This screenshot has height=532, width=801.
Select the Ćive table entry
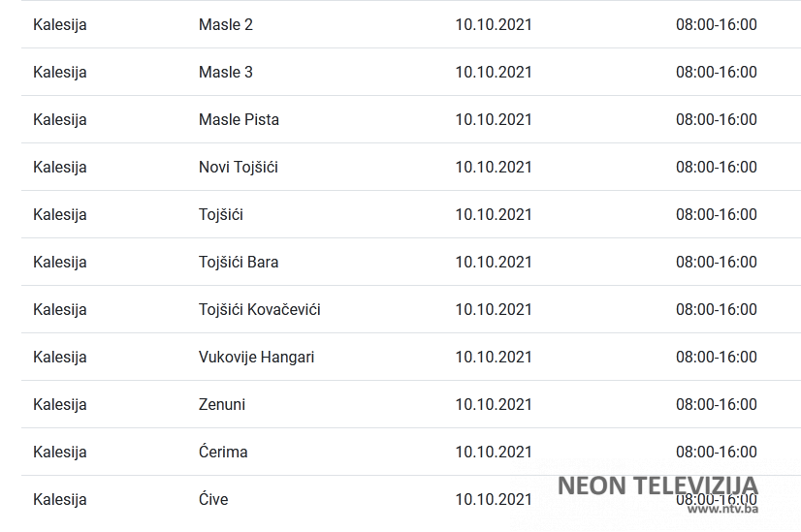(213, 499)
